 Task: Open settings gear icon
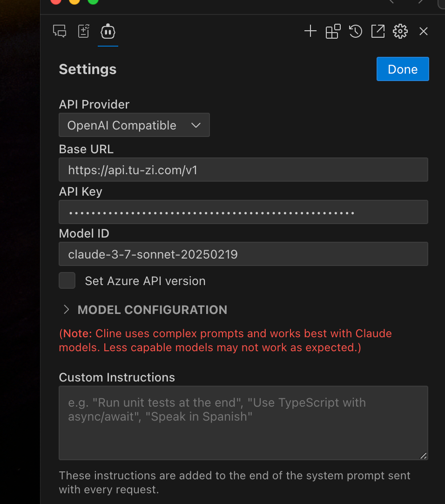(x=400, y=31)
